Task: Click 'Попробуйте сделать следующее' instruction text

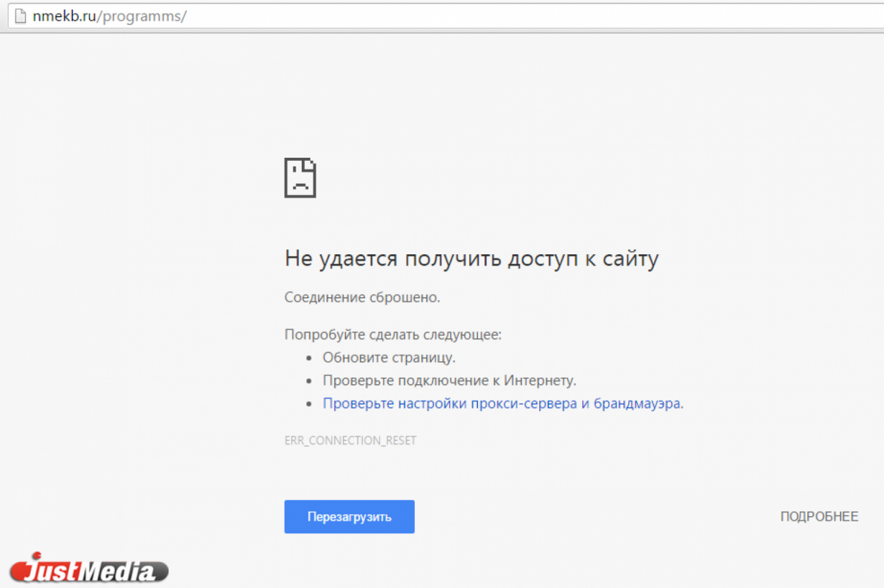Action: 393,334
